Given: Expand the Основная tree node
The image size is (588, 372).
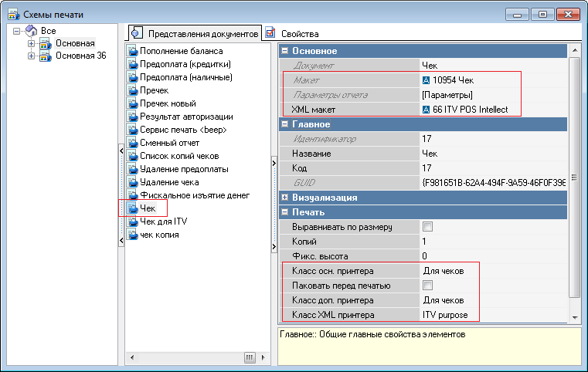Looking at the screenshot, I should coord(32,43).
